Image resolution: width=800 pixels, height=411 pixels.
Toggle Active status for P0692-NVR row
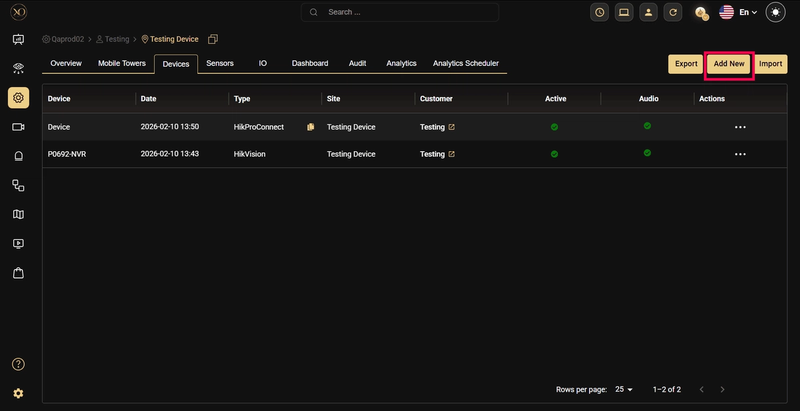coord(555,154)
